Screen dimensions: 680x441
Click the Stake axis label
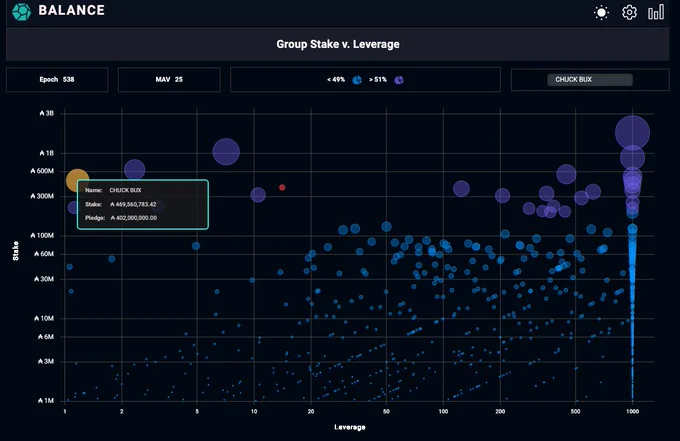click(x=16, y=251)
